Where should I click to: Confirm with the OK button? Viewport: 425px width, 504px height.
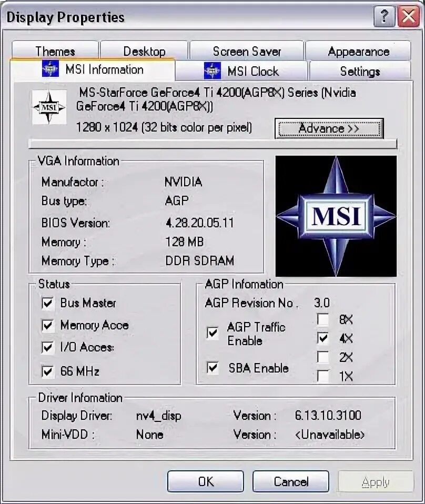tap(206, 481)
